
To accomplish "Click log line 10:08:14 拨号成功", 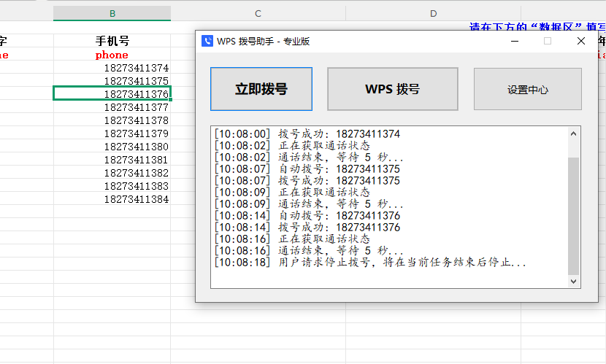I will [x=307, y=228].
